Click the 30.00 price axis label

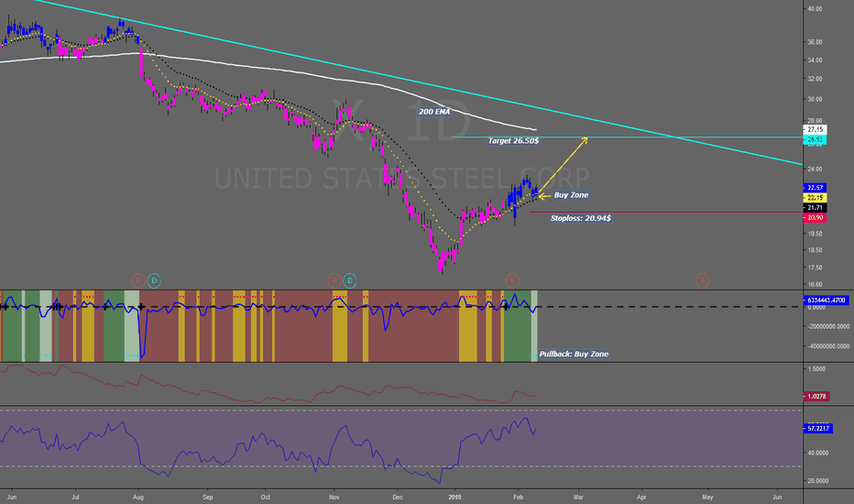coord(816,99)
